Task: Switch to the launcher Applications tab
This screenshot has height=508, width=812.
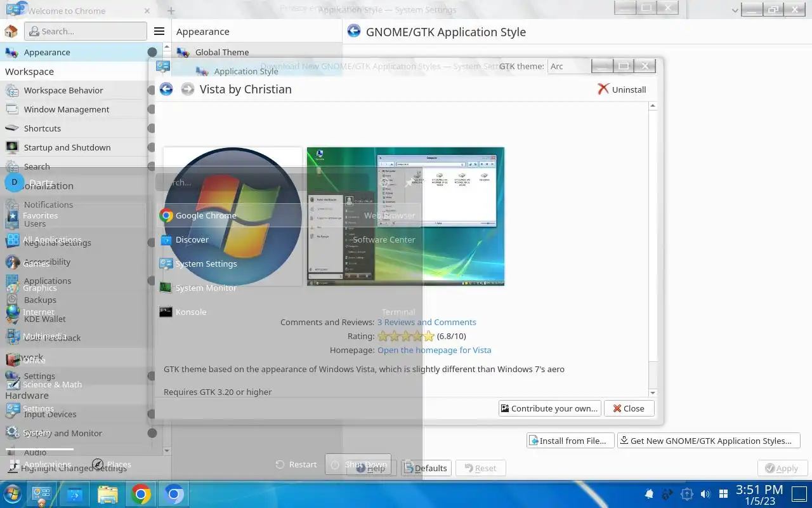Action: (x=40, y=464)
